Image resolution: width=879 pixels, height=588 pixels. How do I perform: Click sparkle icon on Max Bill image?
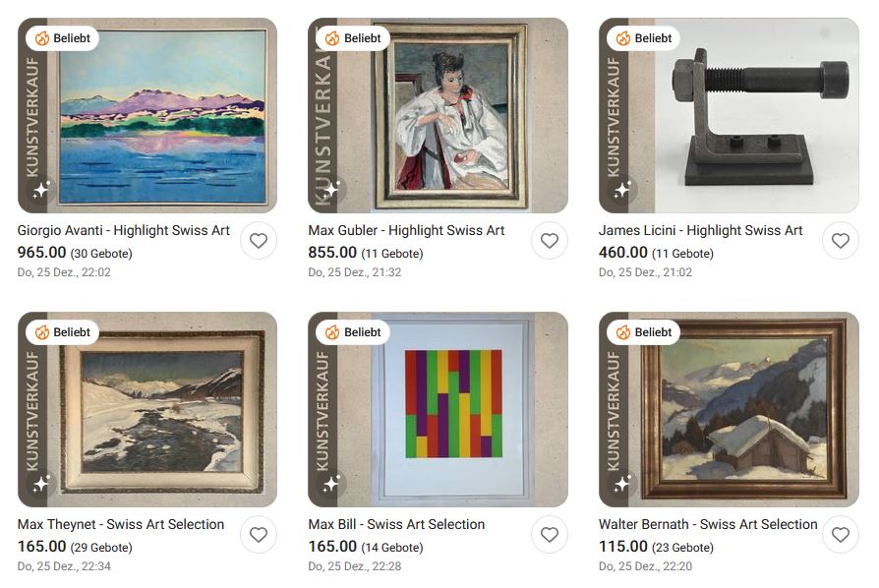pyautogui.click(x=331, y=483)
